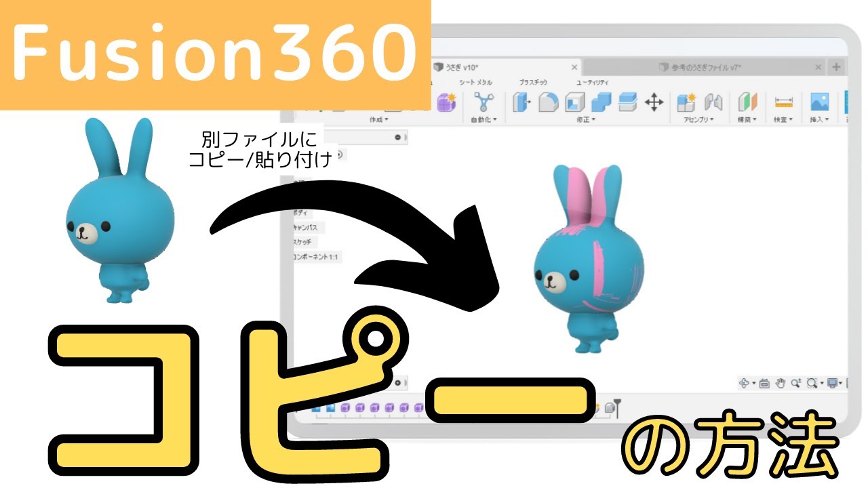Click the Zoom magnifier icon
The height and width of the screenshot is (488, 868).
[795, 384]
